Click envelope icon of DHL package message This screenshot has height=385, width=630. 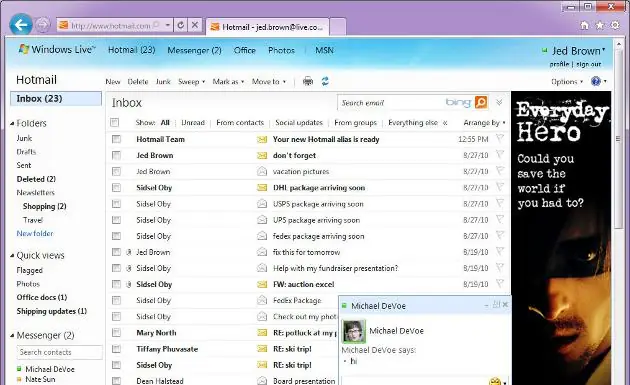262,187
